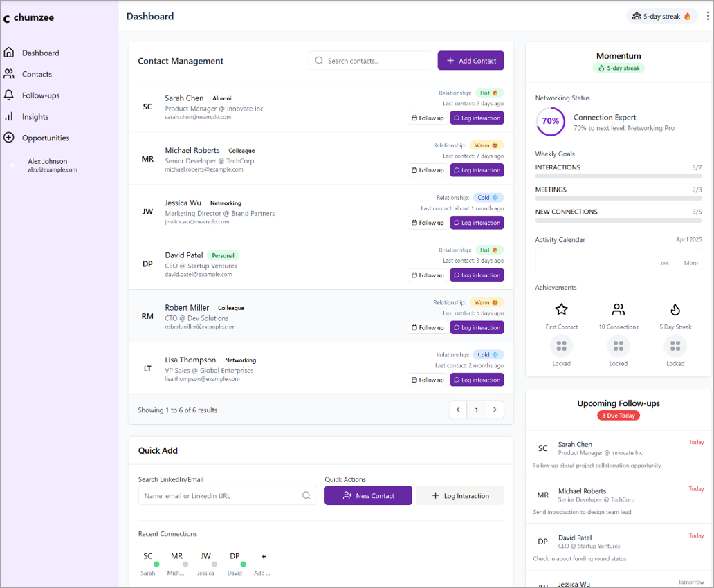Click the Opportunities plus-circle icon
This screenshot has width=714, height=588.
9,138
